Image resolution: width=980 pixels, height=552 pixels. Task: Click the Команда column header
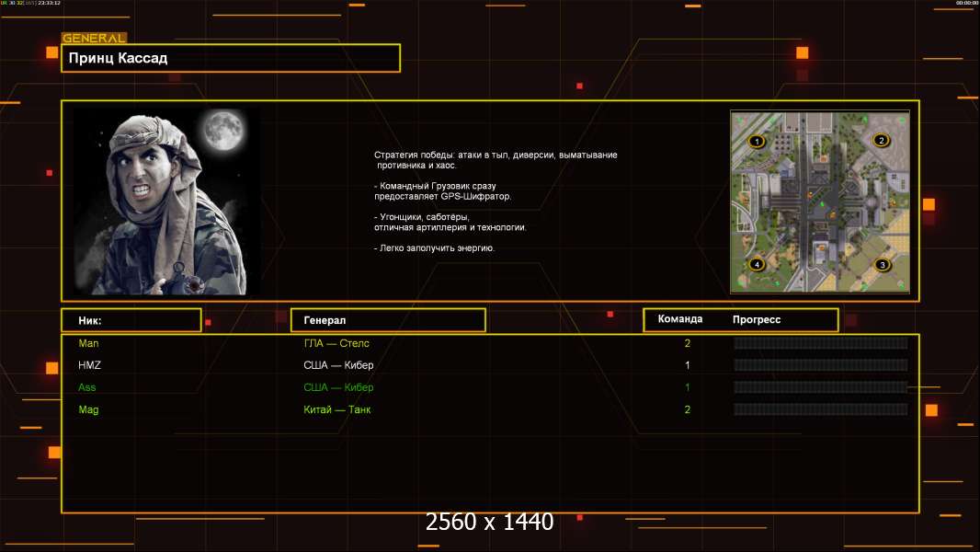tap(680, 319)
